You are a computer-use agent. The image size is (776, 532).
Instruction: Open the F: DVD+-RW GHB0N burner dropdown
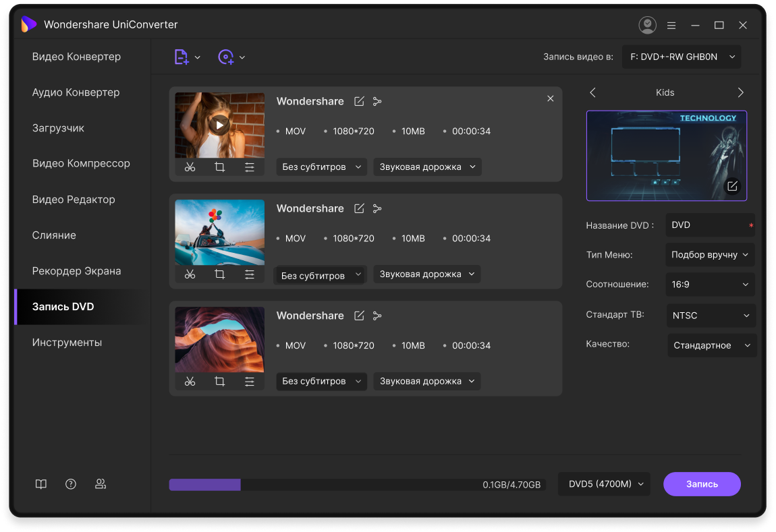pyautogui.click(x=682, y=57)
